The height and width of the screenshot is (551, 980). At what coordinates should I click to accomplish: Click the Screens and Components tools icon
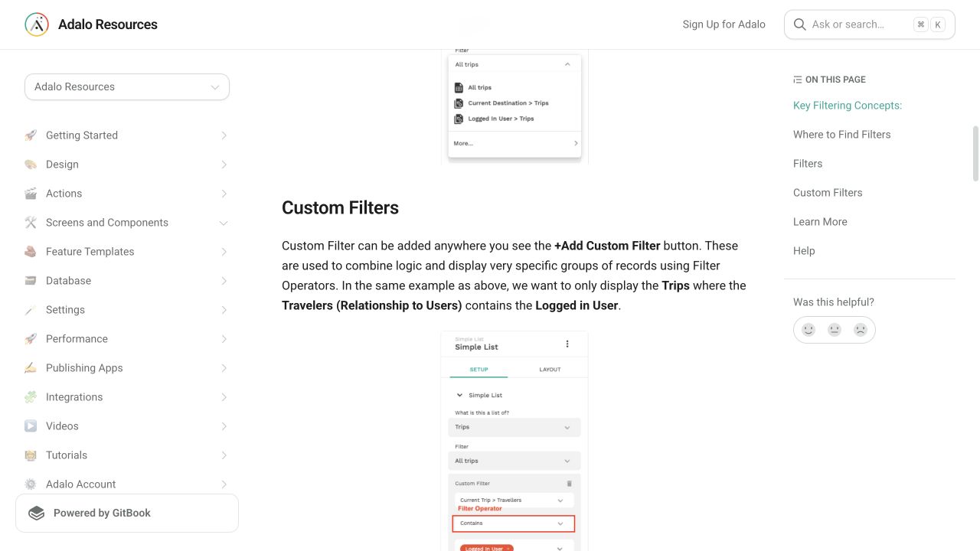pos(31,223)
